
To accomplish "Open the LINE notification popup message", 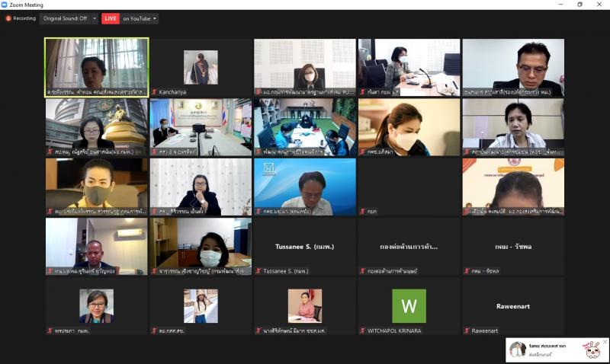I will [557, 350].
